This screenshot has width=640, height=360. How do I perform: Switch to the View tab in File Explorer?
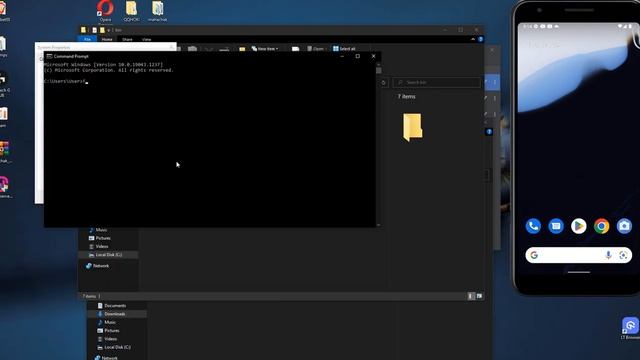[x=147, y=40]
